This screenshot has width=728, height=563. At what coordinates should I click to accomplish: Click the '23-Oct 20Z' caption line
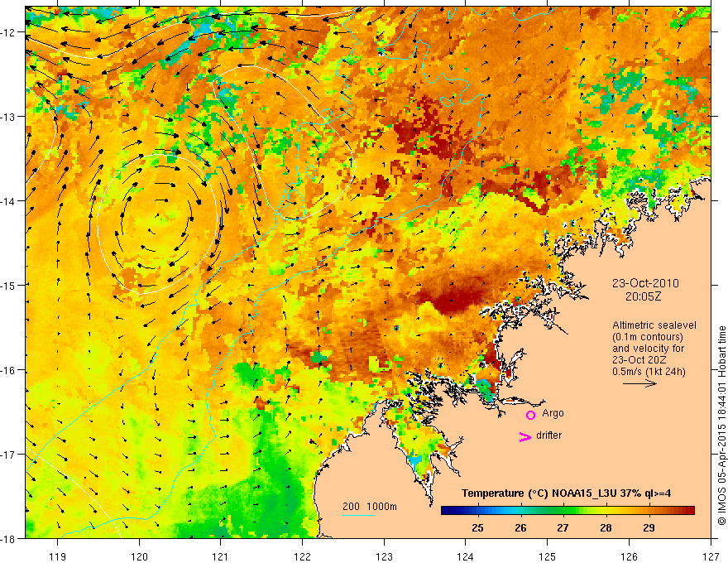pyautogui.click(x=642, y=360)
